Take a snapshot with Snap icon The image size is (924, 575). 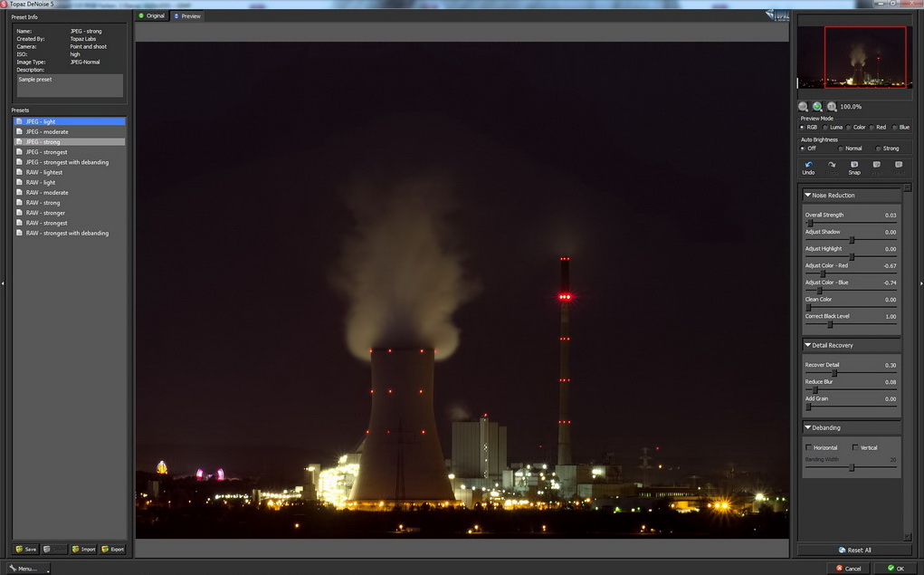[854, 165]
